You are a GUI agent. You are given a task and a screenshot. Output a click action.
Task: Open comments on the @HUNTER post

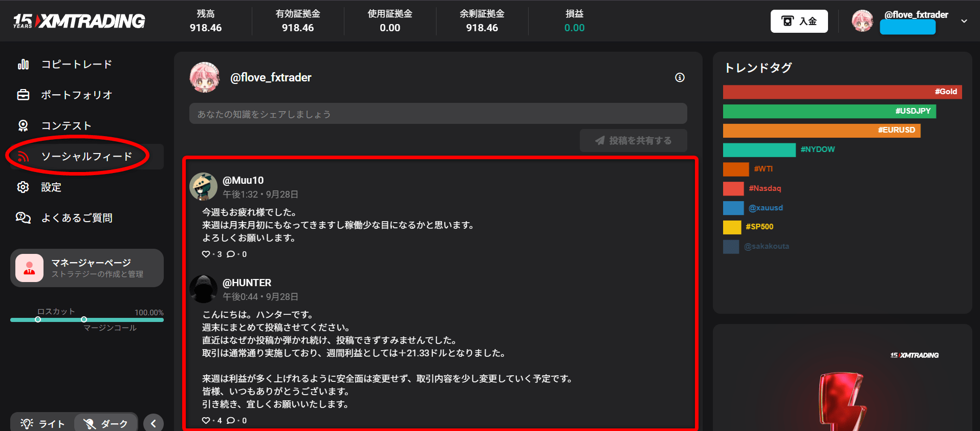(231, 420)
